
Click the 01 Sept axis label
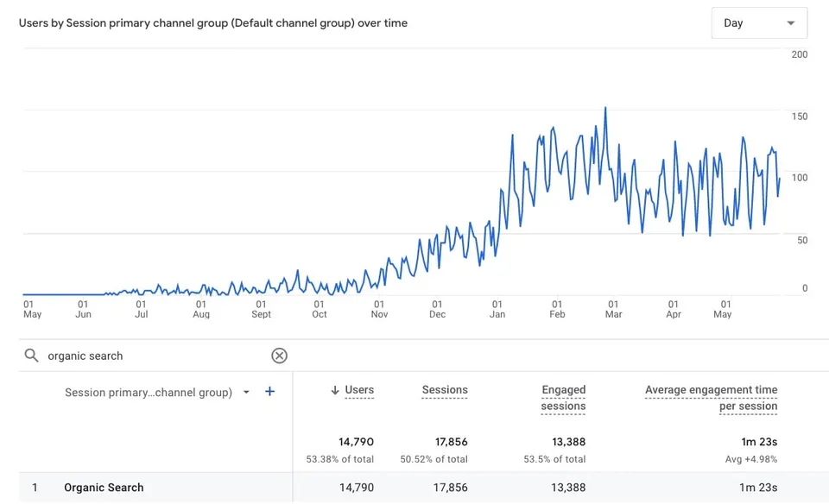pyautogui.click(x=261, y=309)
